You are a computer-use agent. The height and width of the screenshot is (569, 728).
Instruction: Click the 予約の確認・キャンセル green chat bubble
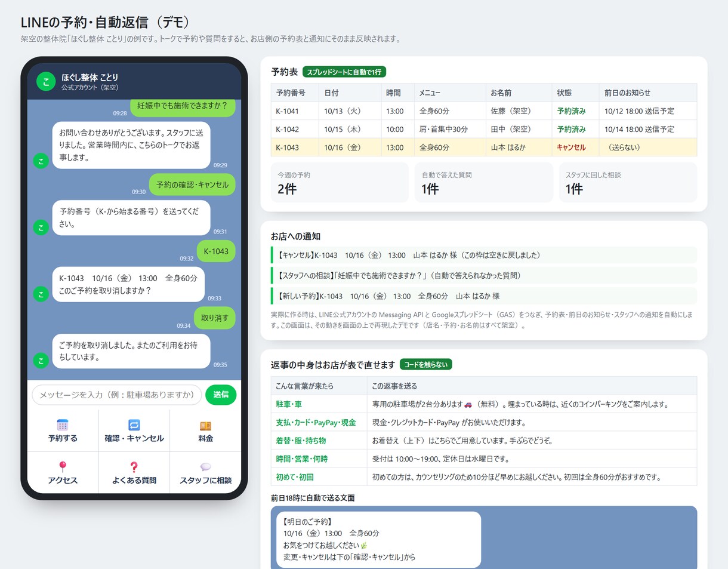point(192,184)
